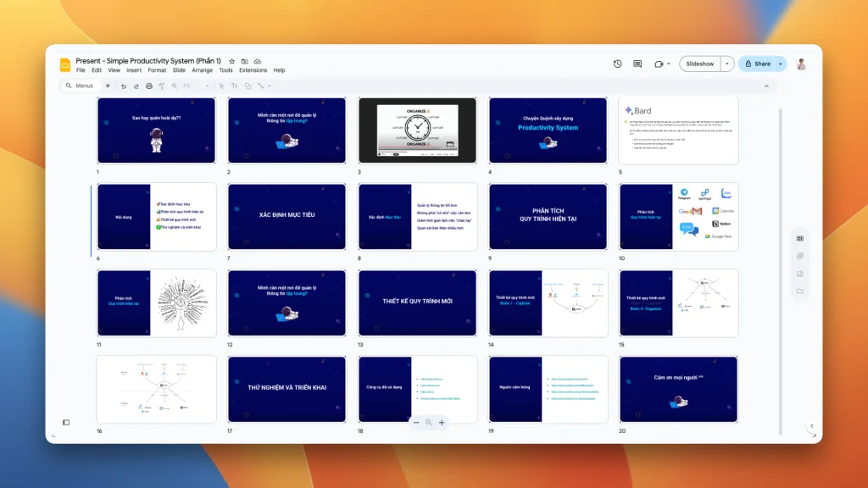Collapse the toolbar with up chevron
The width and height of the screenshot is (868, 488).
[x=766, y=86]
